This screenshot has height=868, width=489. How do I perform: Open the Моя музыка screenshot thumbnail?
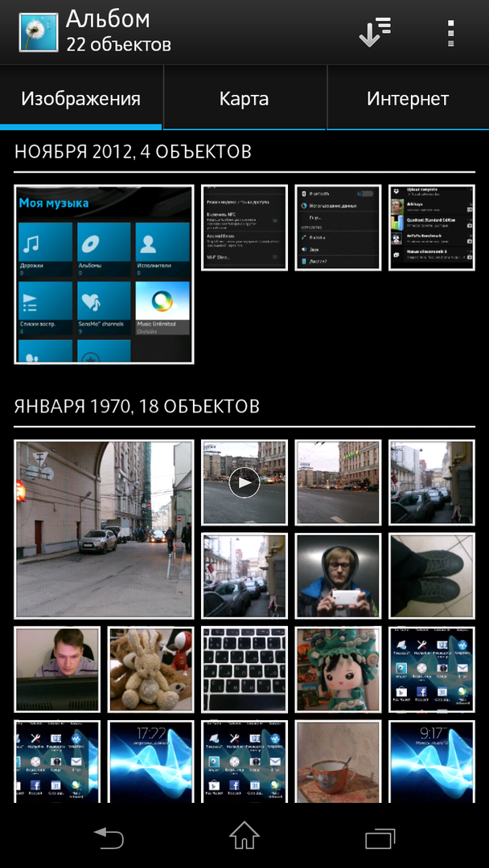(x=104, y=274)
